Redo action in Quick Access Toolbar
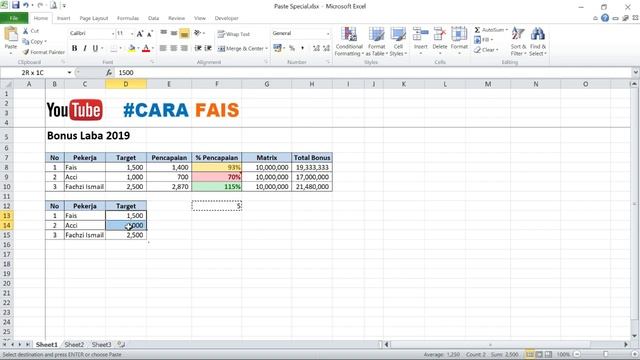Image resolution: width=640 pixels, height=360 pixels. (x=40, y=5)
